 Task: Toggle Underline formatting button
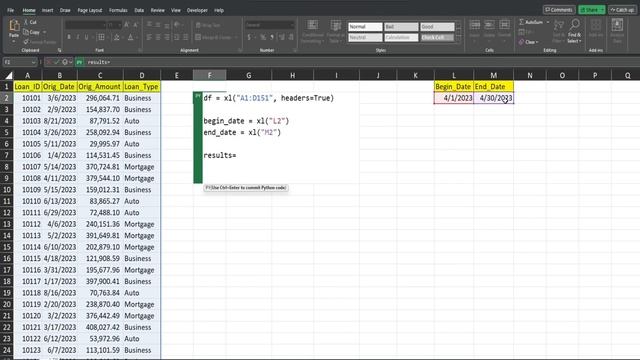[x=86, y=37]
